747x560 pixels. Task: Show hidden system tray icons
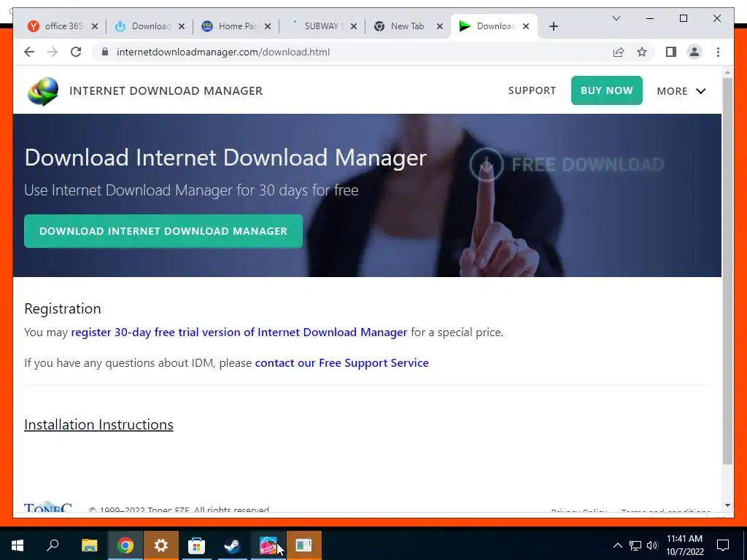click(x=617, y=545)
